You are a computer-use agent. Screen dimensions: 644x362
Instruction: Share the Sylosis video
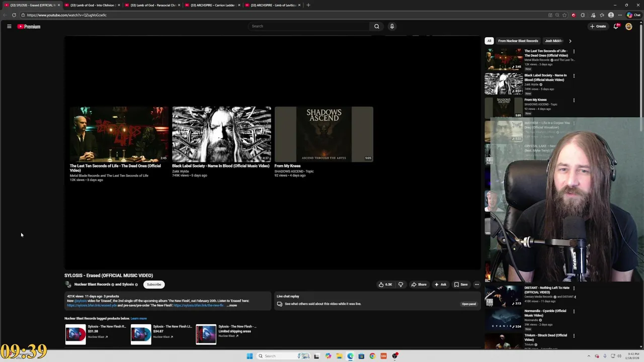point(419,285)
